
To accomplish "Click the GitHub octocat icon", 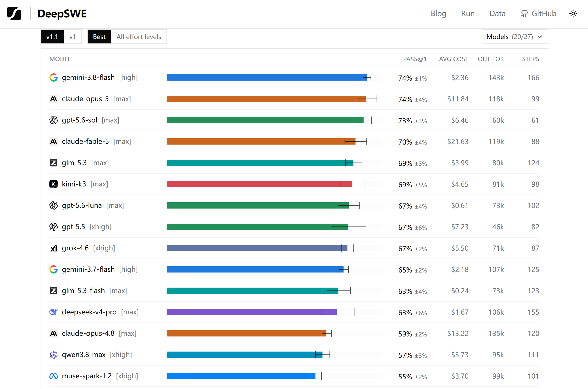I will [x=524, y=14].
